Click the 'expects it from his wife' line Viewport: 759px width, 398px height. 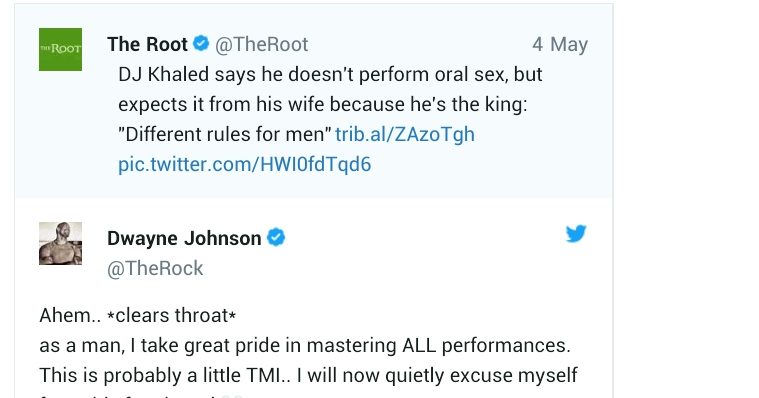point(323,104)
